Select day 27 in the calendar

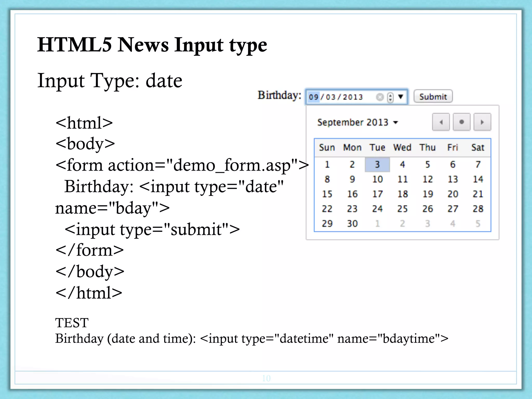click(453, 209)
